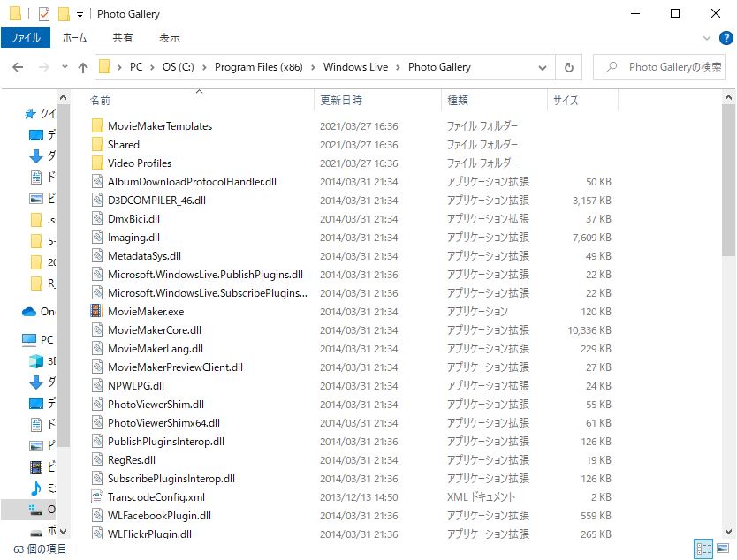737x560 pixels.
Task: Click the search magnifier icon
Action: (612, 67)
